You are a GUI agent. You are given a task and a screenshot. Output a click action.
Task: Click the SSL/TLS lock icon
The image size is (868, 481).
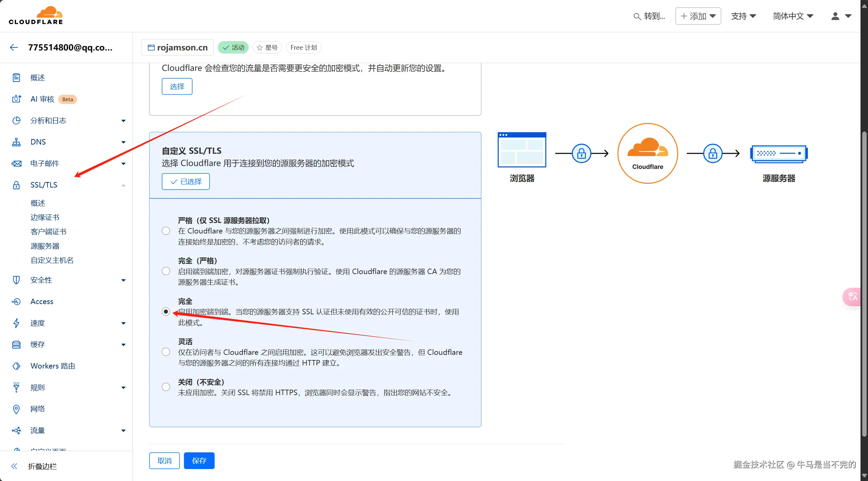[x=16, y=185]
